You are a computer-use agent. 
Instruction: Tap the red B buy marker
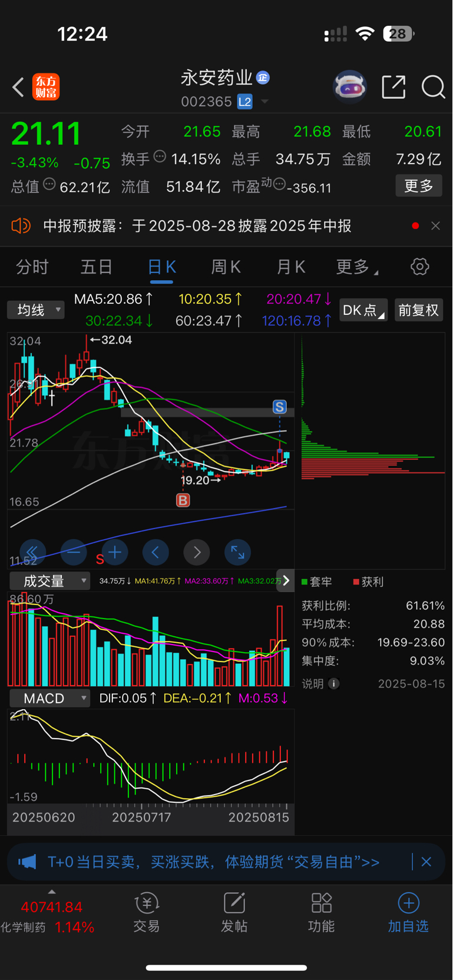(183, 500)
